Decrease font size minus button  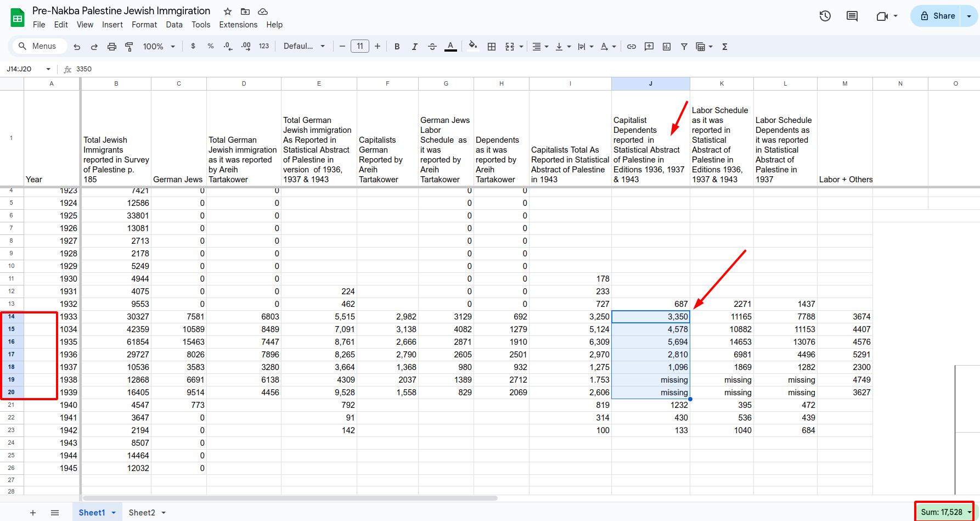click(x=342, y=47)
